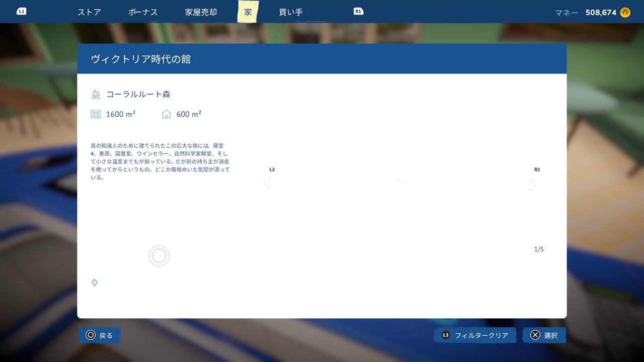Screen dimensions: 644x362
Task: Go to the 買い手 tab
Action: (x=291, y=12)
